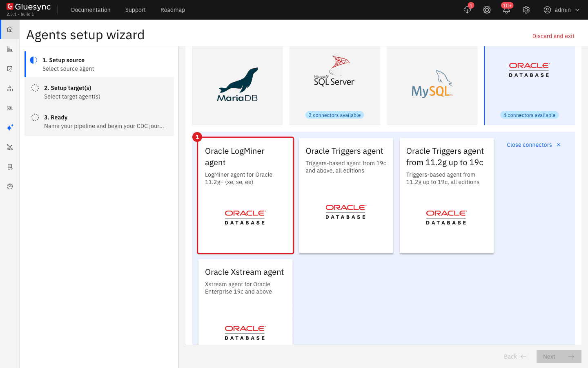Click the close X beside Close connectors
The width and height of the screenshot is (588, 368).
(559, 145)
